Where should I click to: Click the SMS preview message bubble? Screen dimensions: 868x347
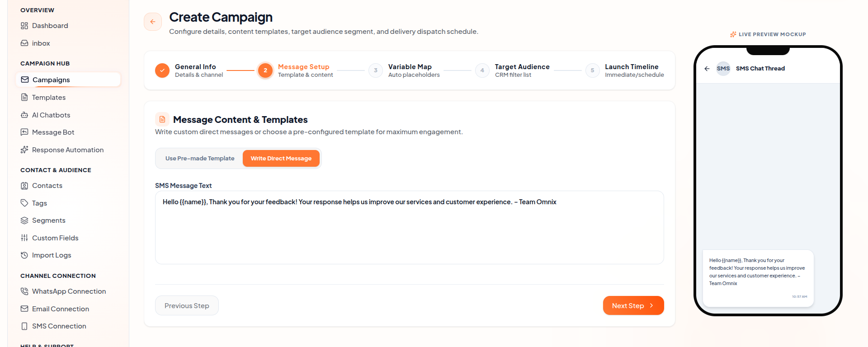pyautogui.click(x=758, y=278)
